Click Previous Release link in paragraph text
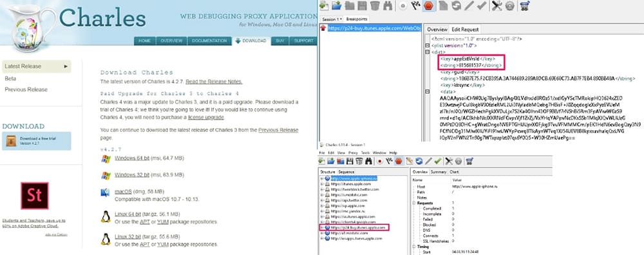This screenshot has height=255, width=644. [278, 130]
